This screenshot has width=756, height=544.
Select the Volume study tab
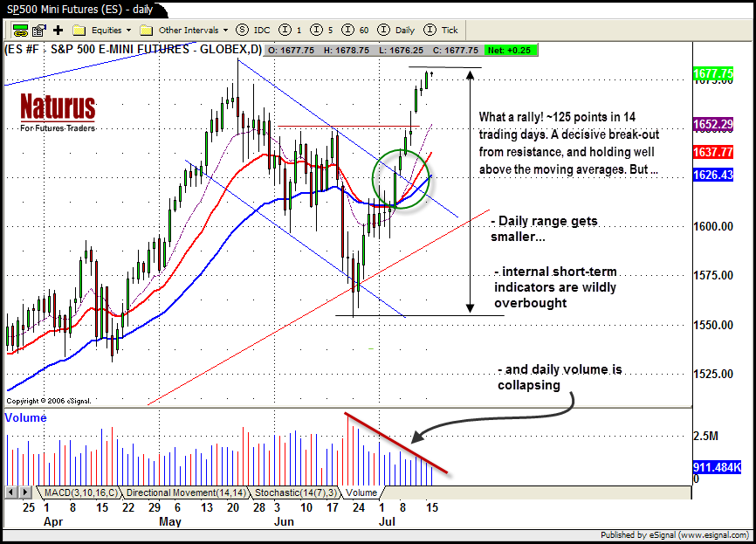[360, 492]
